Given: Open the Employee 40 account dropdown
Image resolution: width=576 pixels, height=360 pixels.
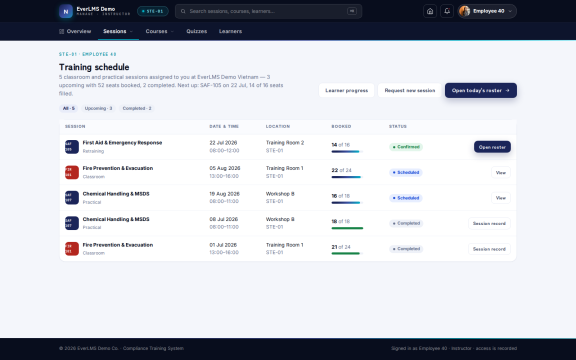Looking at the screenshot, I should (x=487, y=11).
